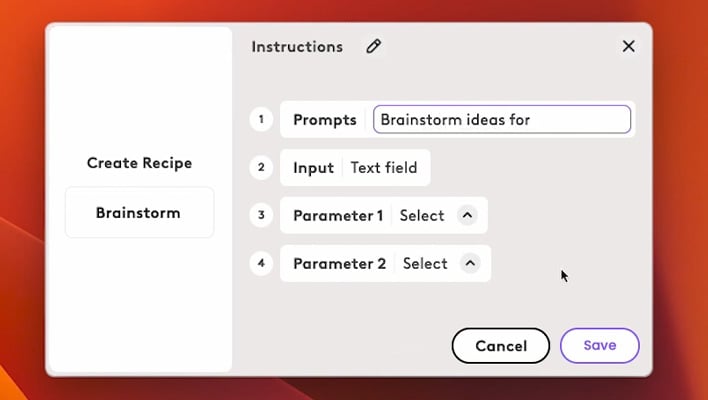Image resolution: width=708 pixels, height=400 pixels.
Task: Expand the Parameter 1 chevron arrow
Action: coord(467,215)
